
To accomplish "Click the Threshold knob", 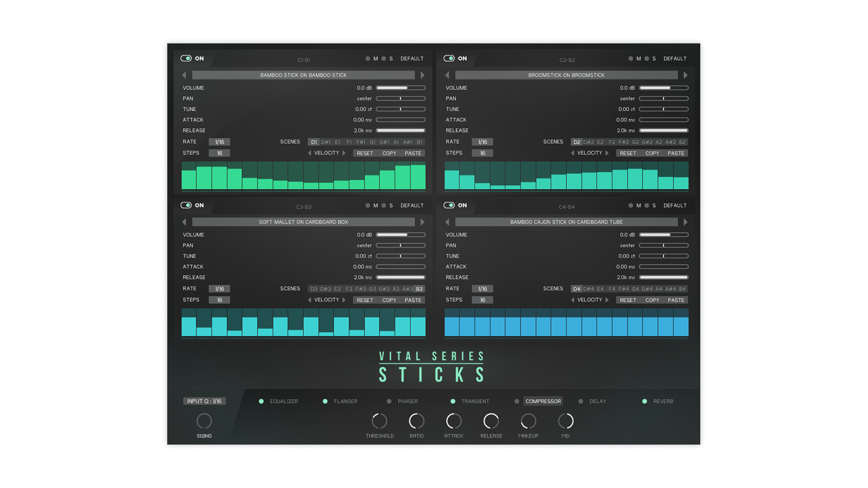I will point(379,421).
